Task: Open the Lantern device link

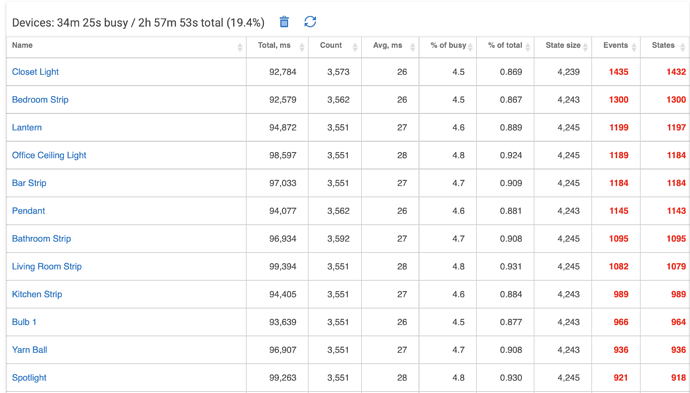Action: click(x=27, y=127)
